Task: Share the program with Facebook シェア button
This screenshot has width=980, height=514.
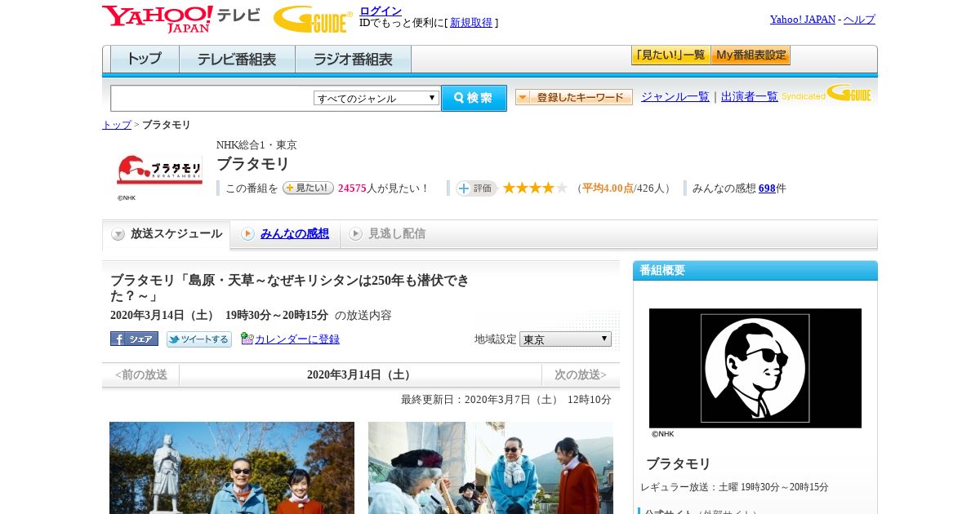Action: click(134, 339)
